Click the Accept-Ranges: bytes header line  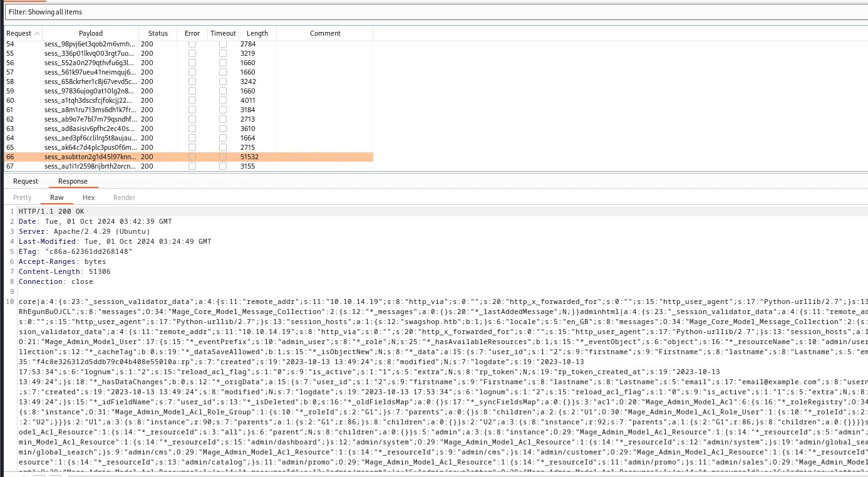(x=63, y=261)
